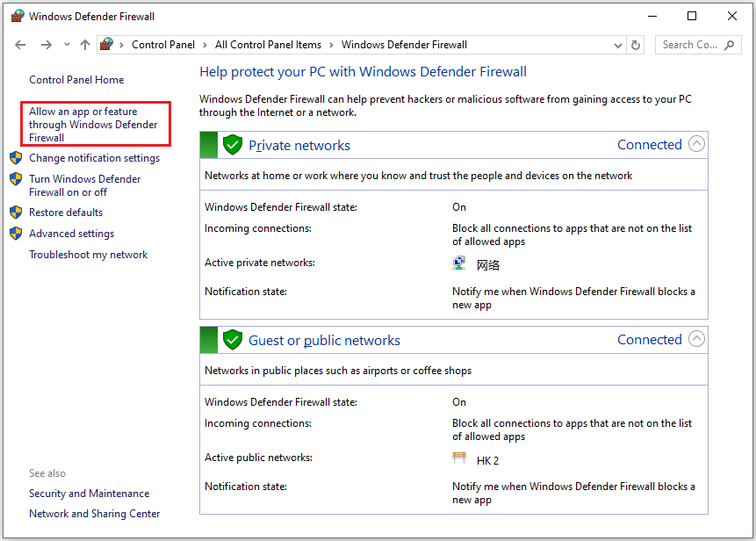Allow an app or feature through firewall
Image resolution: width=756 pixels, height=541 pixels.
tap(93, 125)
